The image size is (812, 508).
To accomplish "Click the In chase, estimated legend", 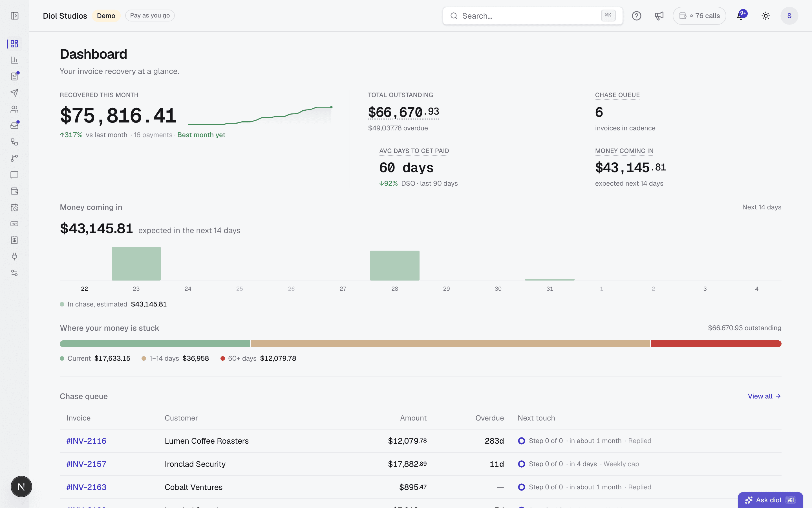I will (x=113, y=304).
